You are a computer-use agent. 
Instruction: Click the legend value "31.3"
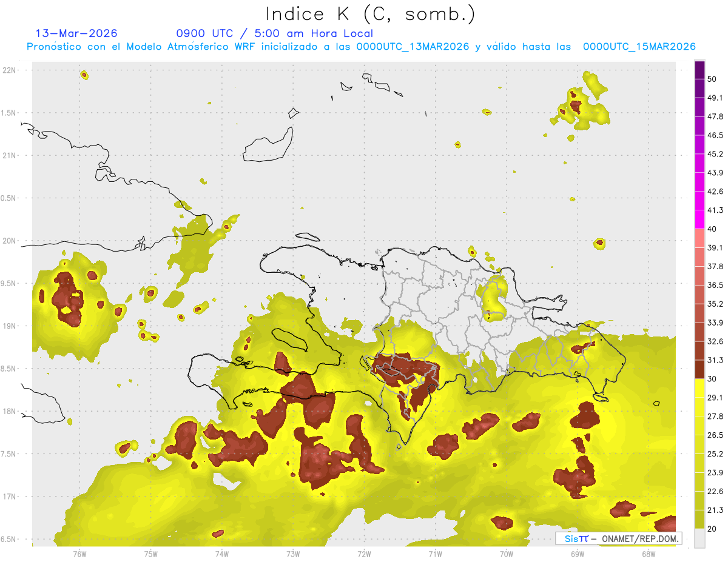click(715, 360)
